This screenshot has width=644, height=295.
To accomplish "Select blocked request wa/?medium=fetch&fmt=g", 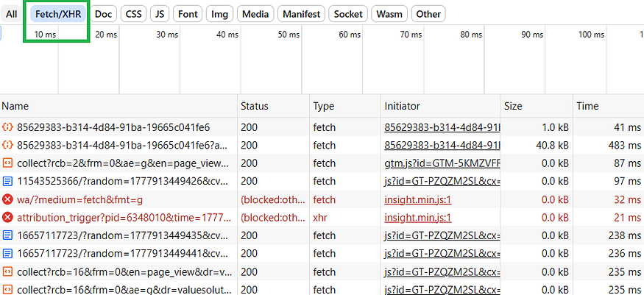I will [79, 200].
